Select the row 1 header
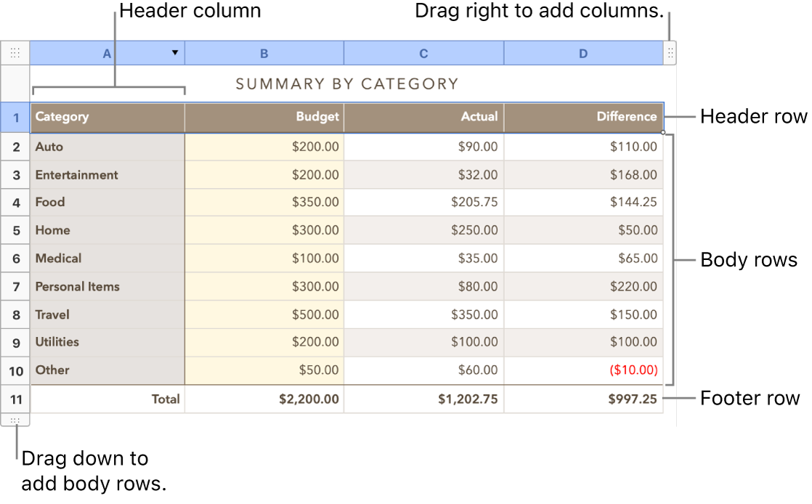 (15, 117)
